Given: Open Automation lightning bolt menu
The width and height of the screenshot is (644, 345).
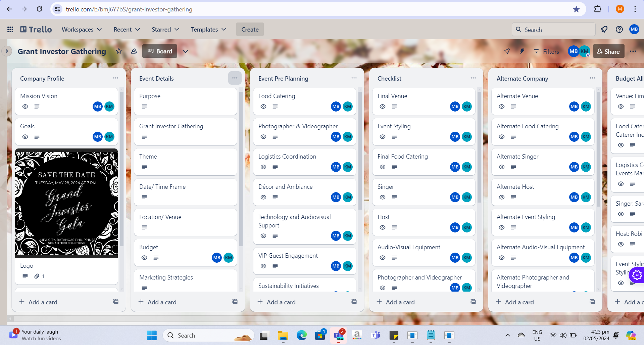Looking at the screenshot, I should click(522, 51).
